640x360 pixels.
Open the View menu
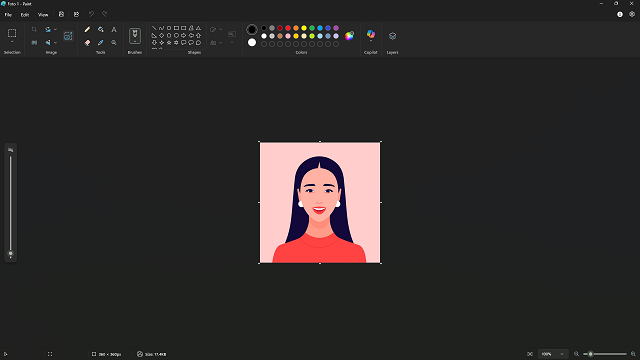43,15
